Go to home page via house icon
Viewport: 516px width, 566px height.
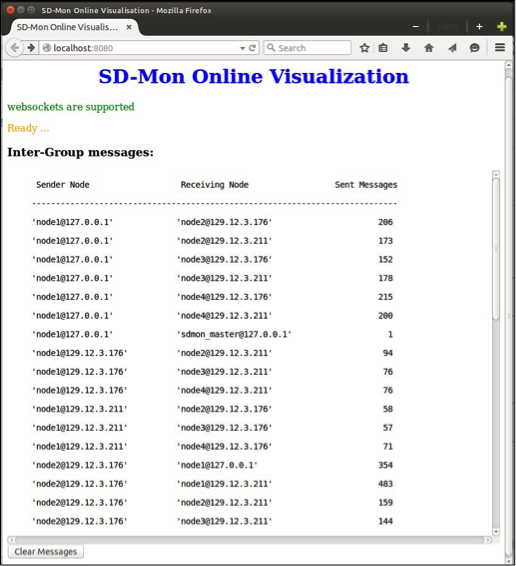pos(429,48)
